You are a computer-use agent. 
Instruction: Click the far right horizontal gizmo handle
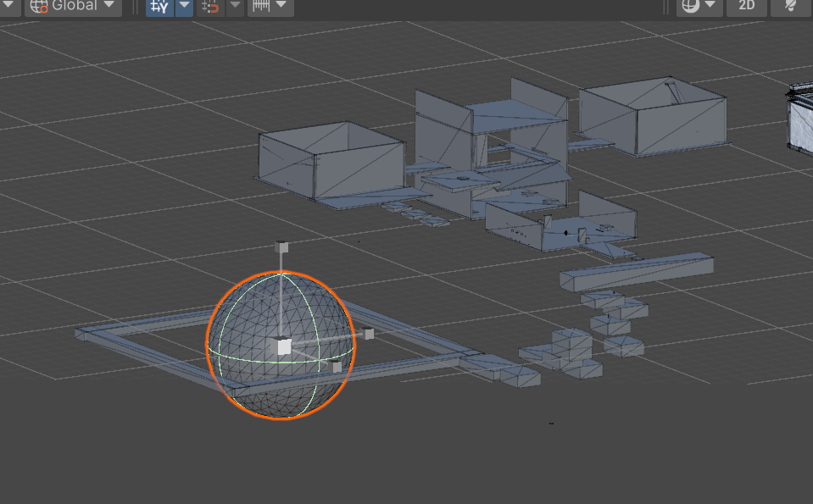click(x=369, y=334)
